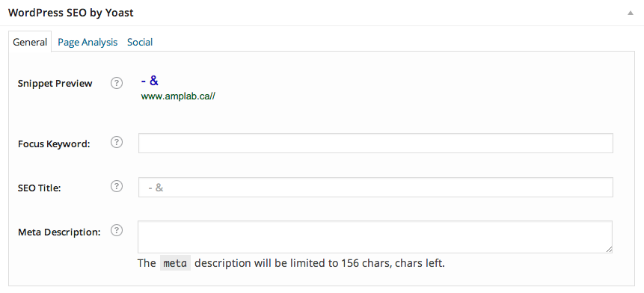Click the Meta Description label text
This screenshot has height=293, width=644.
click(59, 232)
